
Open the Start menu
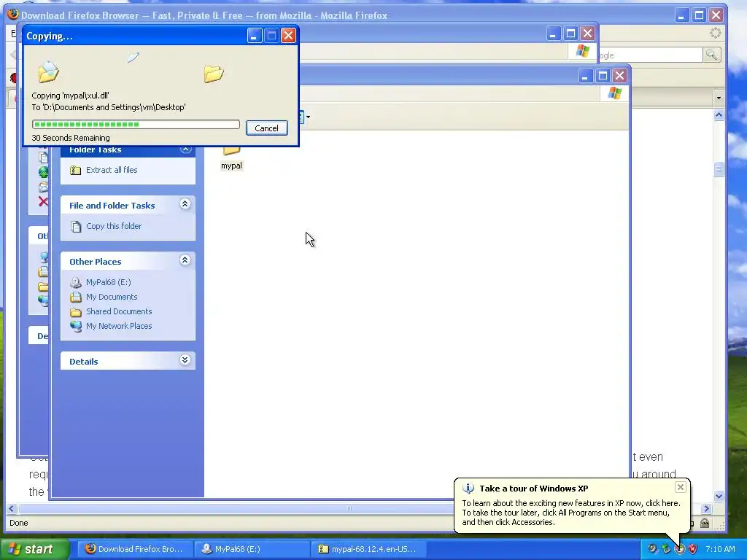coord(34,549)
